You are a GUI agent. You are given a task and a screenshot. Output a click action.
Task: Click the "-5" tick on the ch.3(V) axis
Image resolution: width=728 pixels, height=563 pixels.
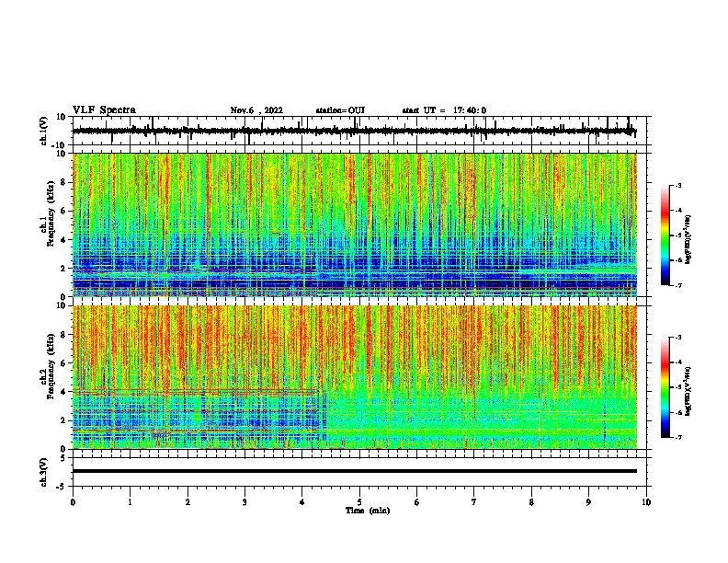62,487
